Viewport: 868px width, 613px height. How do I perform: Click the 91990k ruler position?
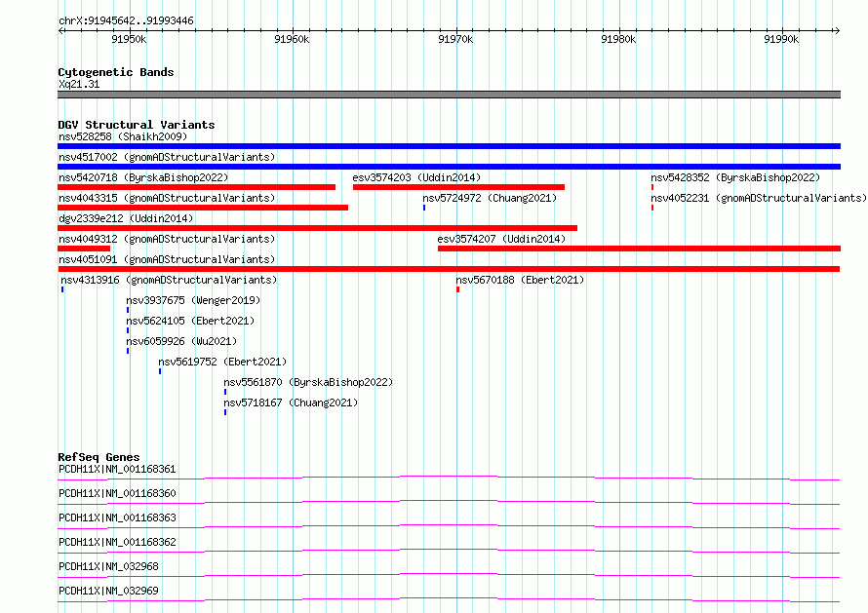pos(781,39)
